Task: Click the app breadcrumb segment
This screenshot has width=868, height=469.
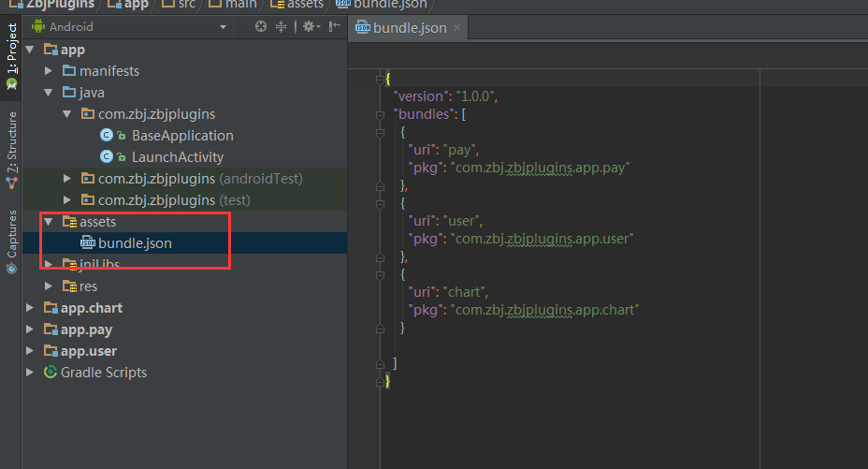Action: [137, 5]
